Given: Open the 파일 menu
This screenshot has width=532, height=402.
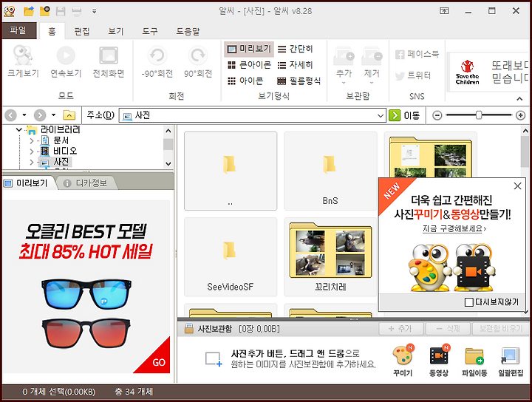Looking at the screenshot, I should pyautogui.click(x=19, y=30).
